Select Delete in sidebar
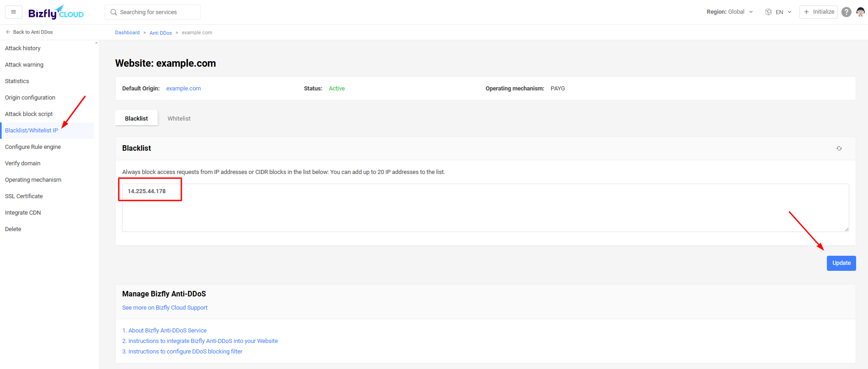868x369 pixels. [13, 229]
